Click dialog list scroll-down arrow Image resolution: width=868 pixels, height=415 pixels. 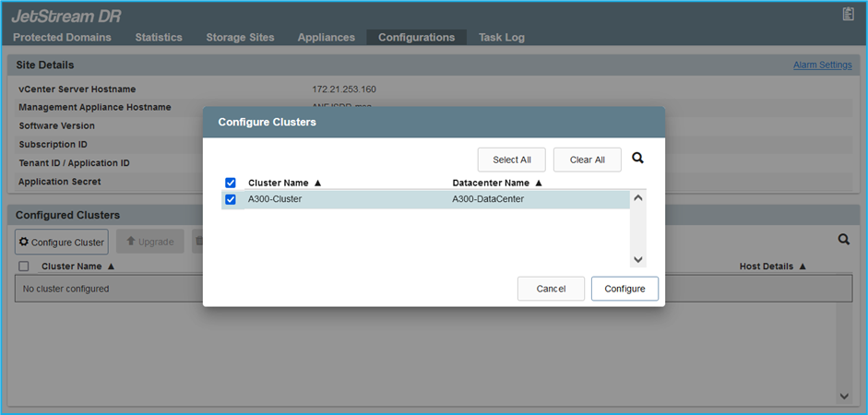637,259
